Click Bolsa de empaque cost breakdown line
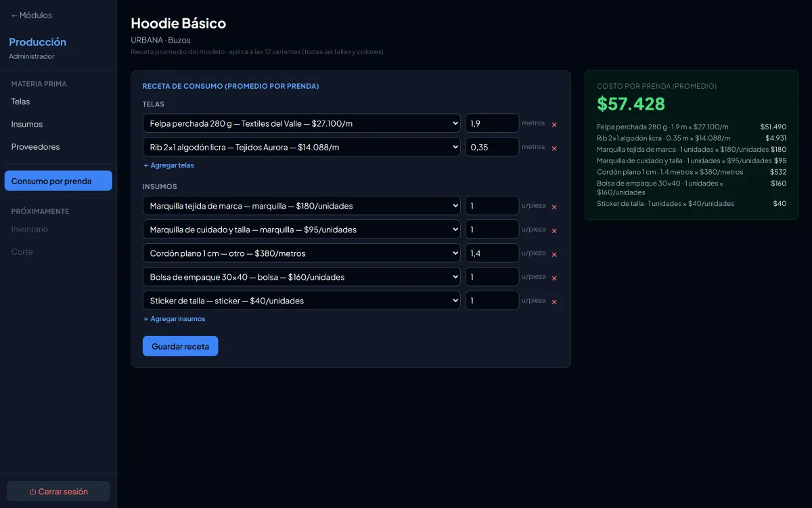 click(692, 188)
